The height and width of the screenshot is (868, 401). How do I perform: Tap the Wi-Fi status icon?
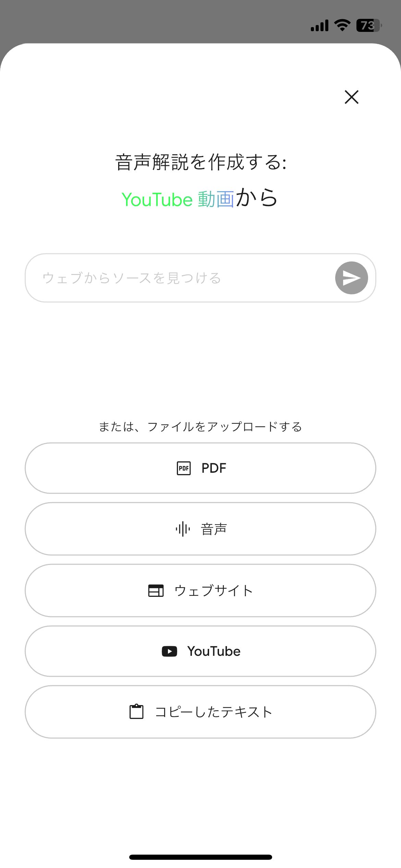tap(342, 25)
